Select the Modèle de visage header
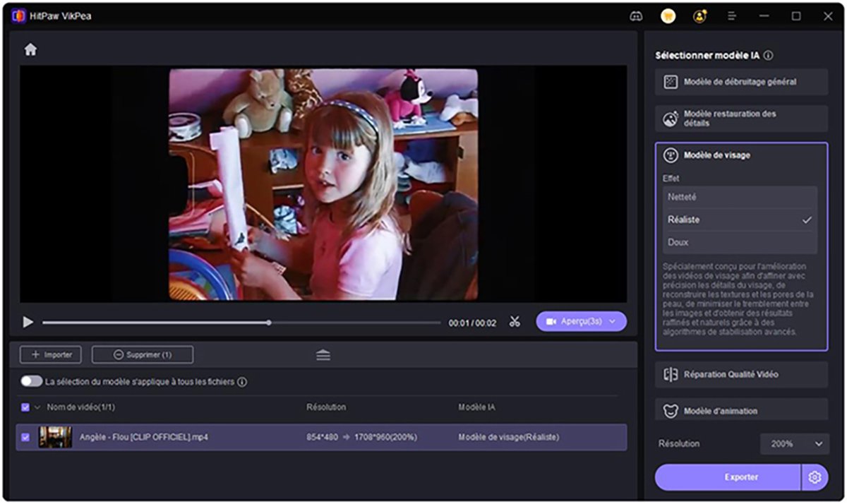This screenshot has height=504, width=847. click(741, 155)
